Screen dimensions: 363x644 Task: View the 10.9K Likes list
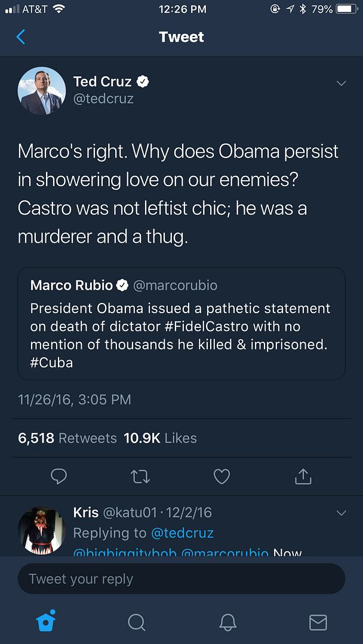tap(160, 438)
